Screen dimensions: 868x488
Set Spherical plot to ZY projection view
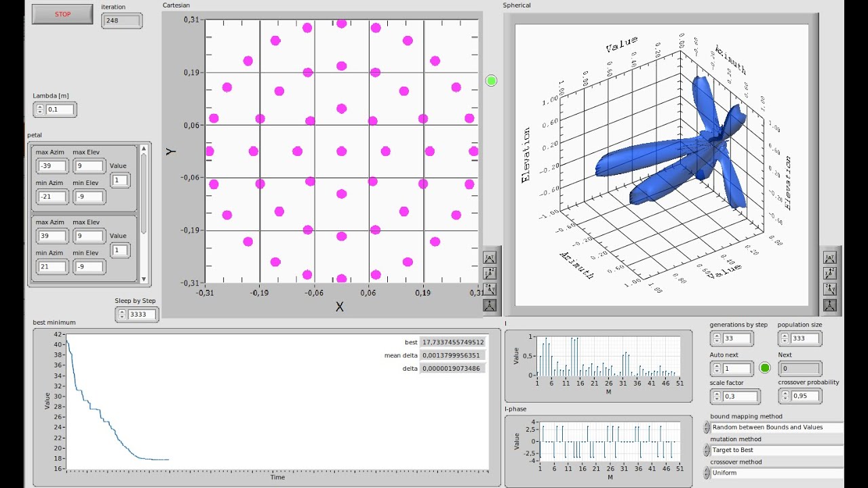click(830, 289)
